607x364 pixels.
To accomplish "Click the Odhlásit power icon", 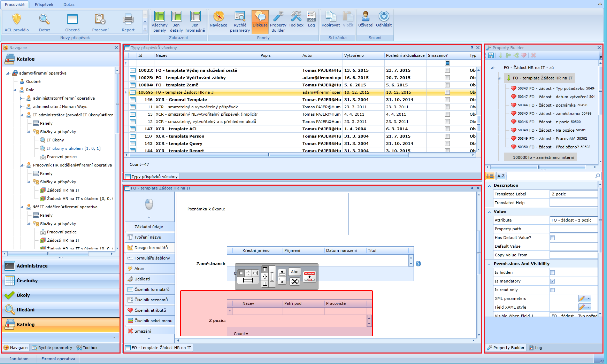I will pyautogui.click(x=384, y=17).
